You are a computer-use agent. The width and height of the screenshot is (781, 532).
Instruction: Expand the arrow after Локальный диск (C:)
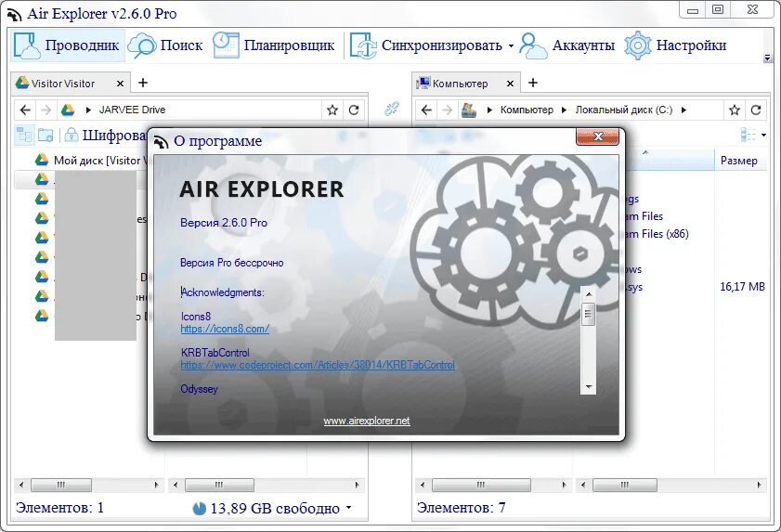coord(683,110)
